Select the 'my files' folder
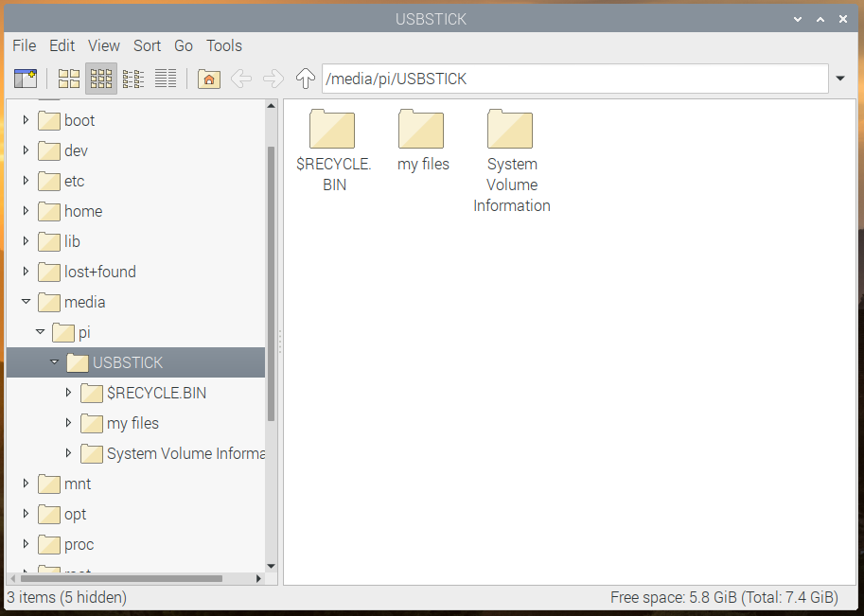Image resolution: width=864 pixels, height=616 pixels. tap(421, 130)
